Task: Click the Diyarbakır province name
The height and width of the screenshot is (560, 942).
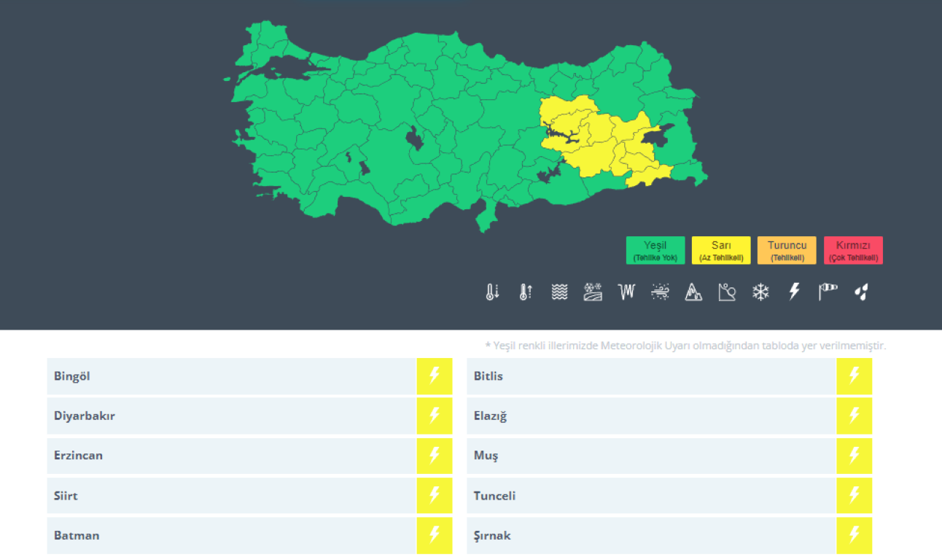Action: [x=85, y=416]
